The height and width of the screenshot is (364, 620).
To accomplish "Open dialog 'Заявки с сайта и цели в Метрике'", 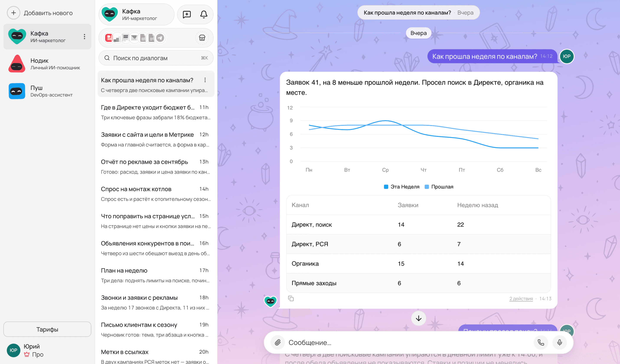I will tap(156, 140).
